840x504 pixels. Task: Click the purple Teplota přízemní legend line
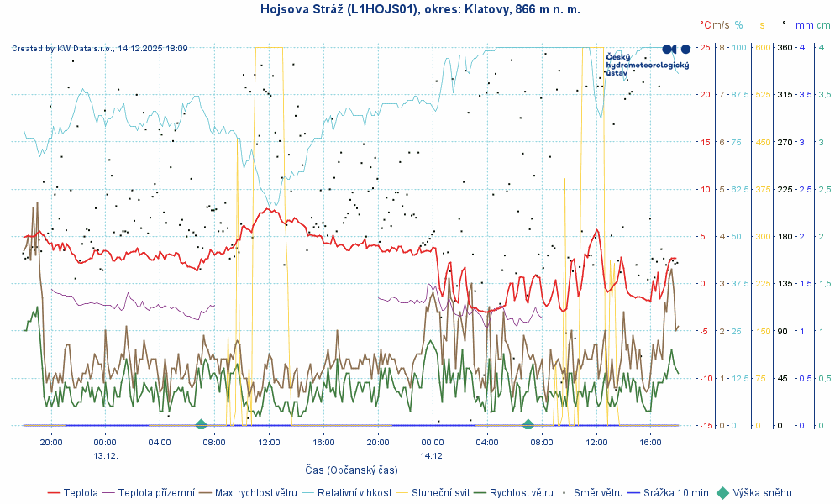point(109,493)
